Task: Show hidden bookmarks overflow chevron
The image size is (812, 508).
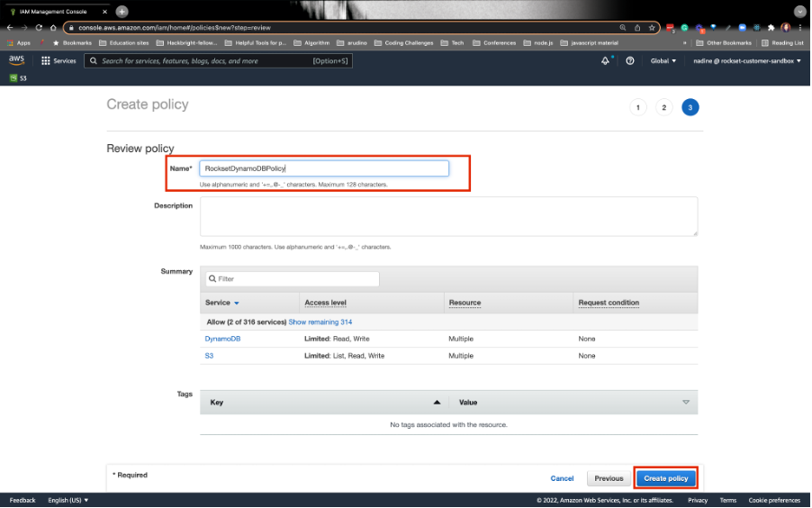Action: click(684, 43)
